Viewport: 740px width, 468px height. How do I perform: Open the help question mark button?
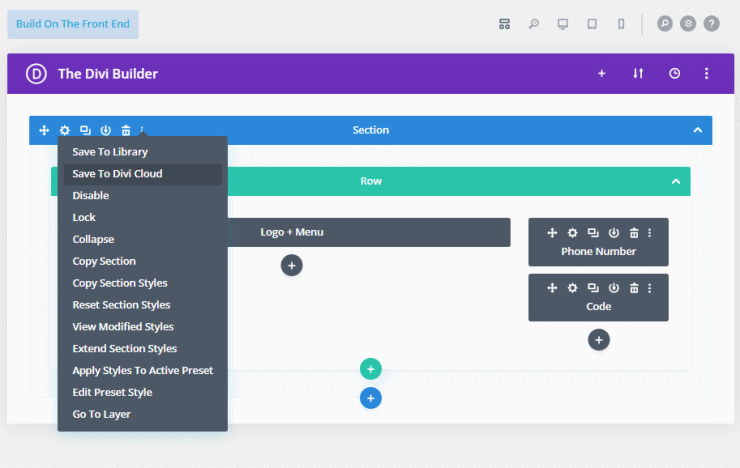tap(711, 24)
